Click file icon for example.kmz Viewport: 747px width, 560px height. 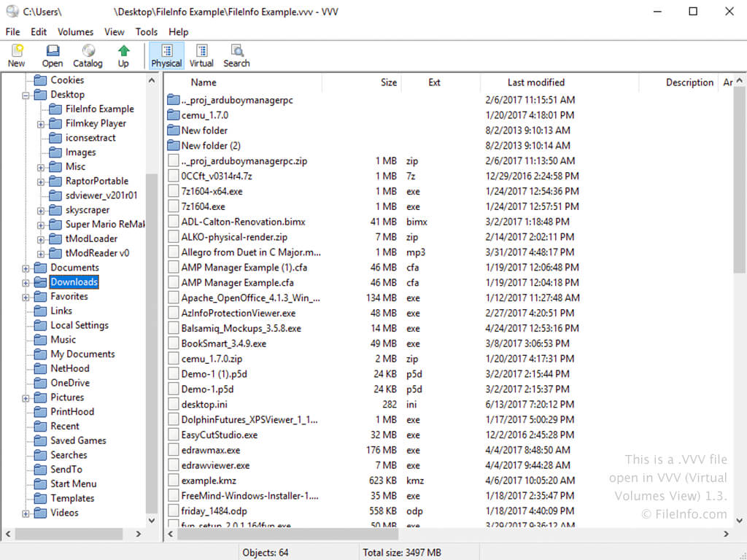[174, 481]
